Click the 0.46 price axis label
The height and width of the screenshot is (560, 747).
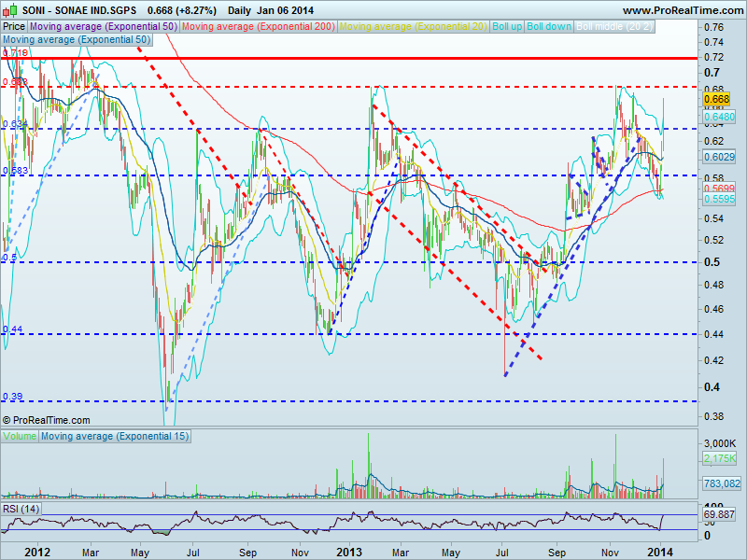click(713, 309)
